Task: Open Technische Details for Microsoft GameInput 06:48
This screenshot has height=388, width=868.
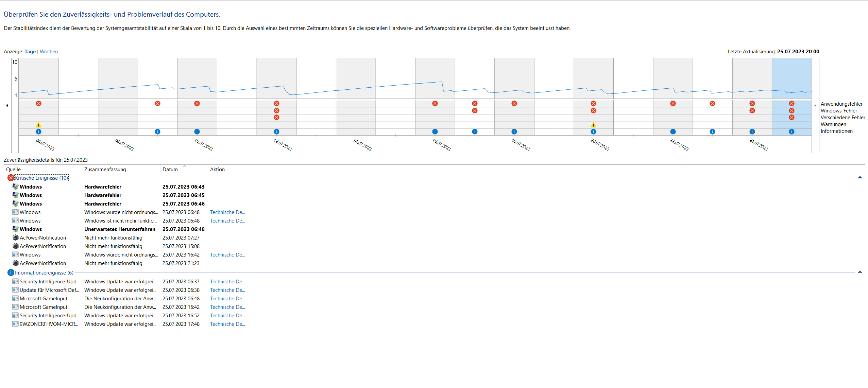Action: 227,299
